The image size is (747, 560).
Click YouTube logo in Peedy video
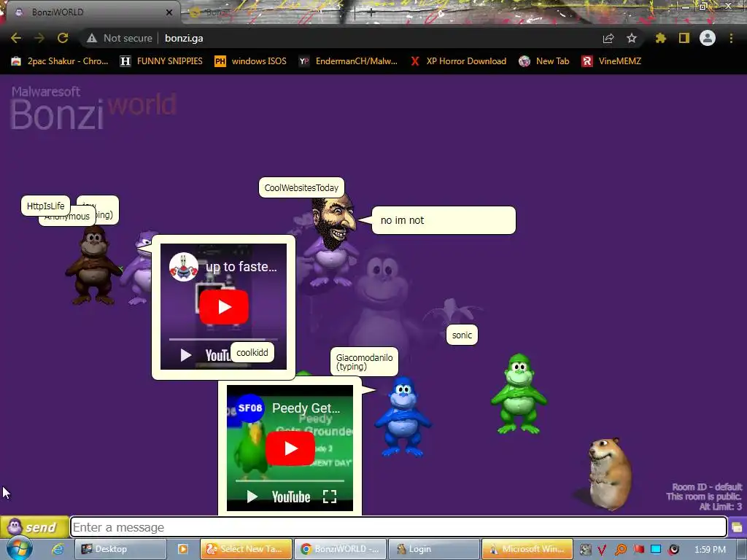click(x=291, y=497)
